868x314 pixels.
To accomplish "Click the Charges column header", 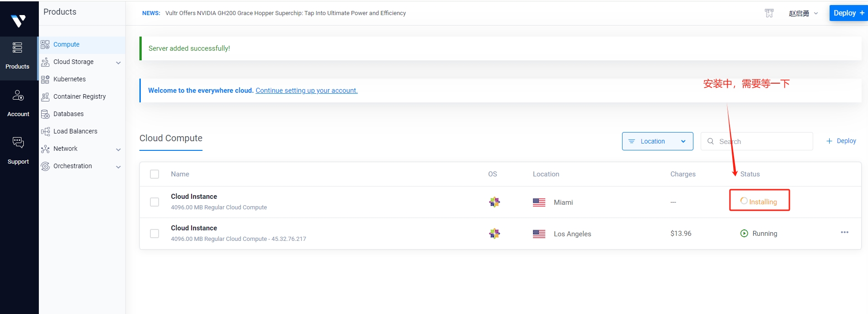I will click(683, 174).
